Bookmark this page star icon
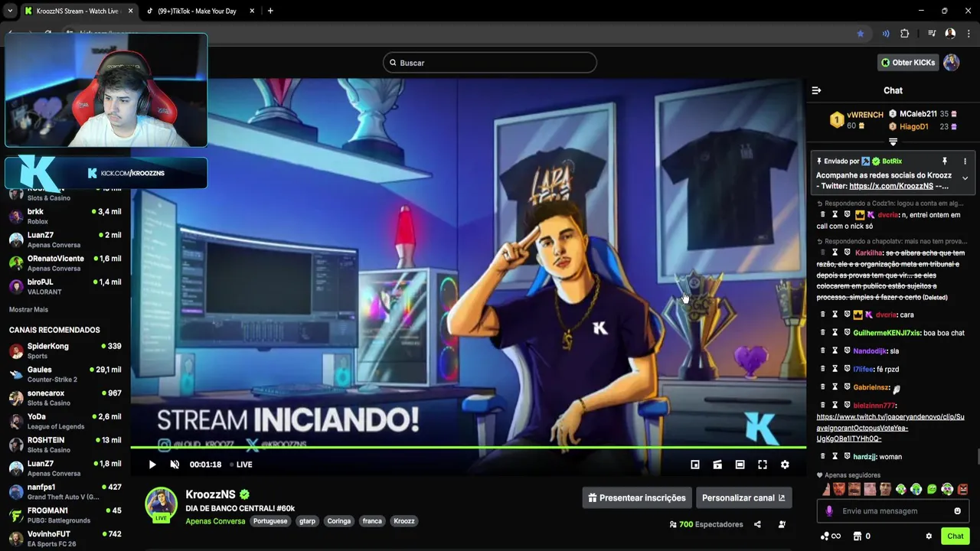Viewport: 980px width, 551px height. tap(861, 34)
